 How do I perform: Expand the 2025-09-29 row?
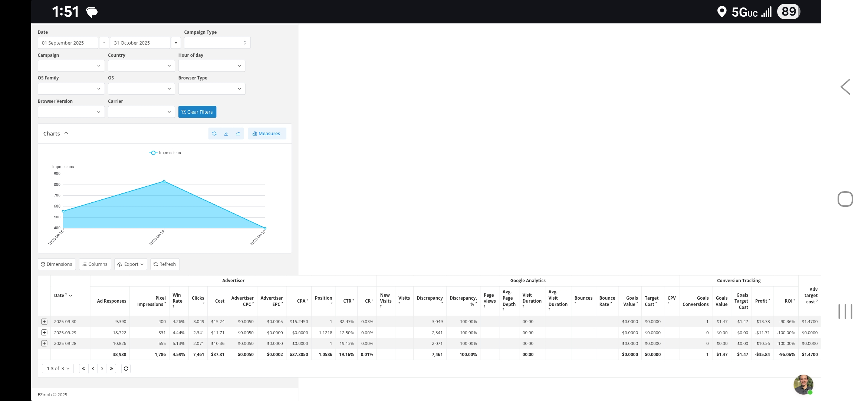tap(44, 333)
